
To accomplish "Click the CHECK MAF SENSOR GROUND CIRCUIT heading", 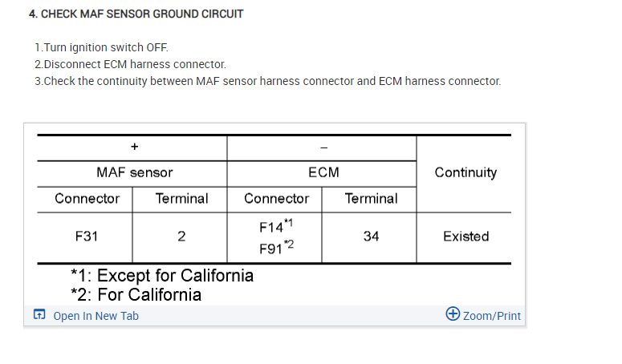I will 136,14.
